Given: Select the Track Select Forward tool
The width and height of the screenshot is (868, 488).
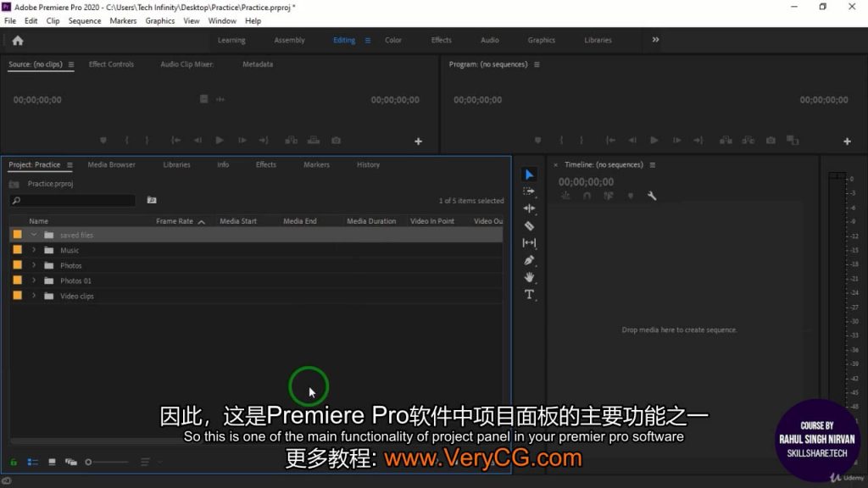Looking at the screenshot, I should [529, 191].
